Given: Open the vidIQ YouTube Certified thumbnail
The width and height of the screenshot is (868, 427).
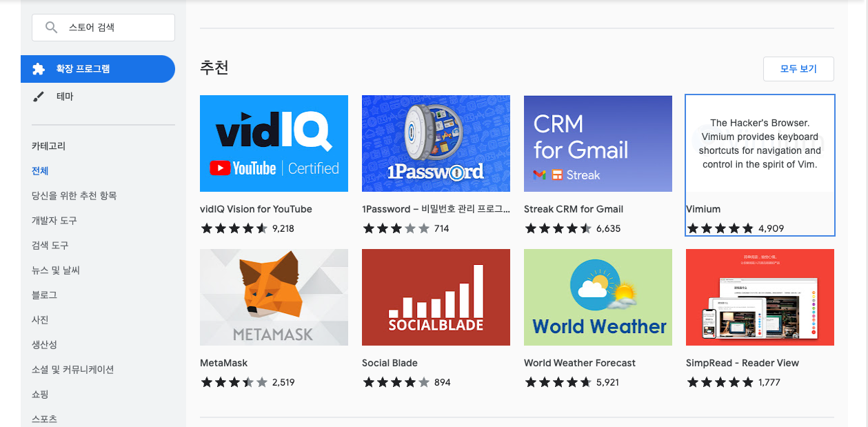Looking at the screenshot, I should (x=274, y=143).
